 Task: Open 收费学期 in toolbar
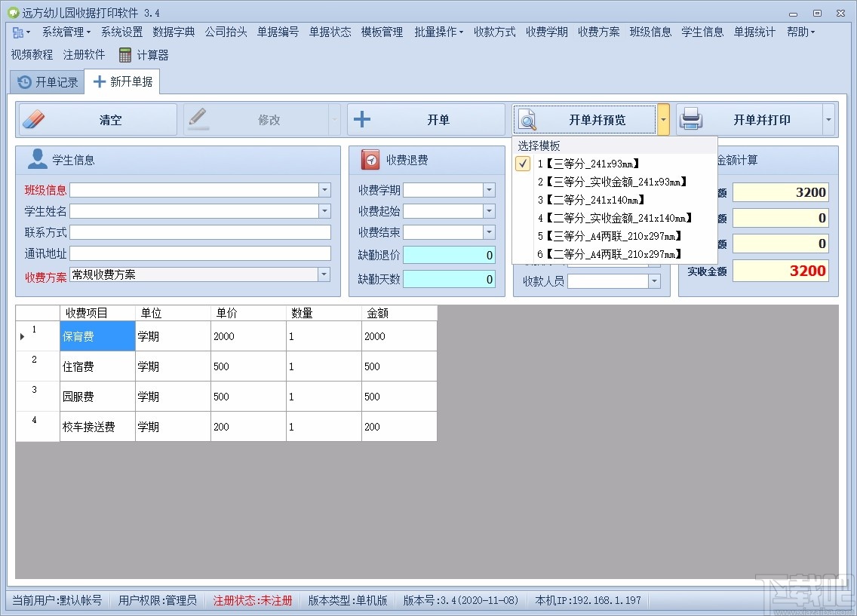(546, 32)
